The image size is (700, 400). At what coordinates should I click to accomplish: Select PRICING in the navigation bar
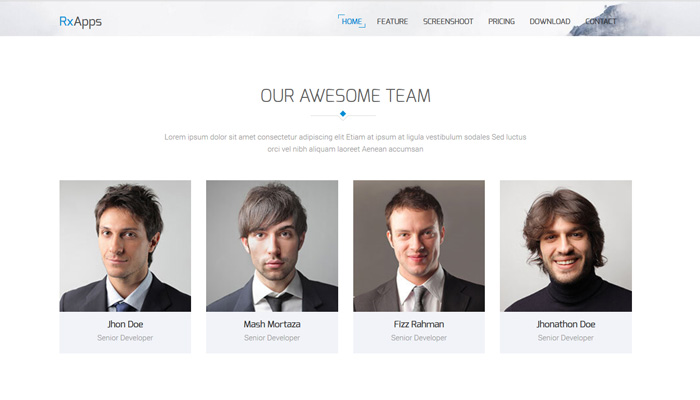pyautogui.click(x=501, y=21)
